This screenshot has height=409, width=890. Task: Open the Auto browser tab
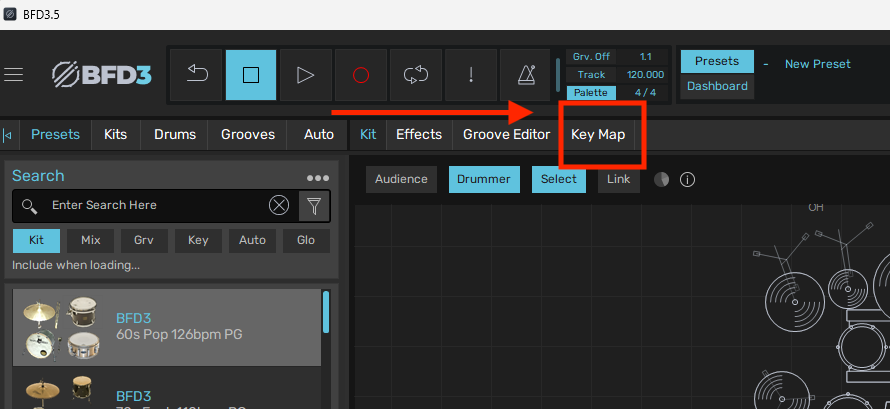[318, 134]
